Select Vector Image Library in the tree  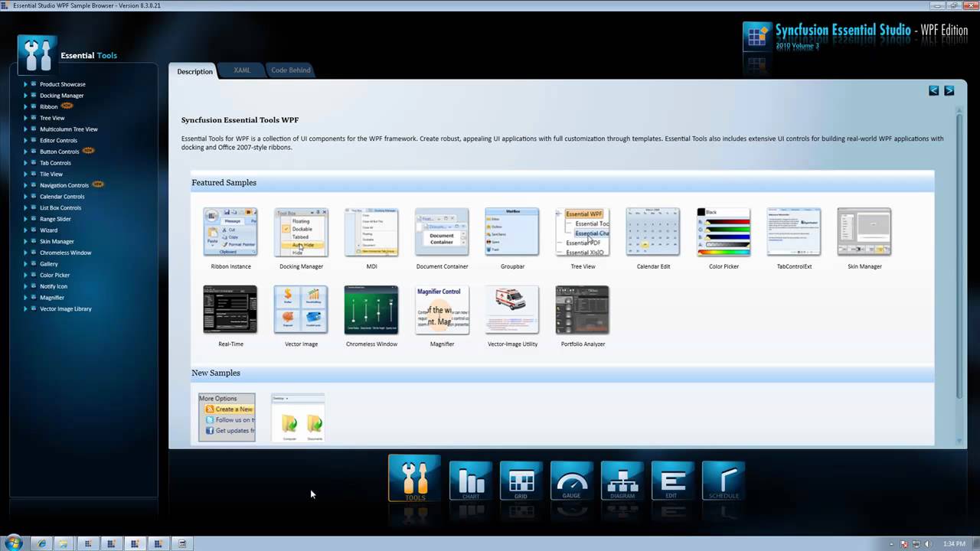point(65,309)
